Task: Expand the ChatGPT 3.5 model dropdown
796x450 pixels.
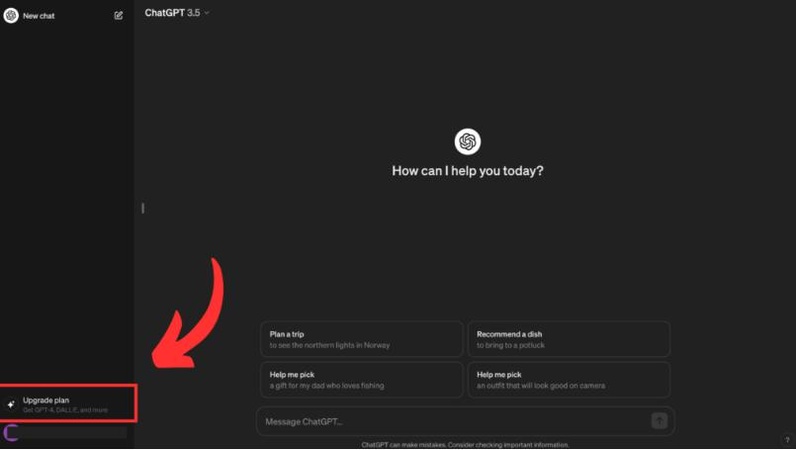Action: pos(177,13)
